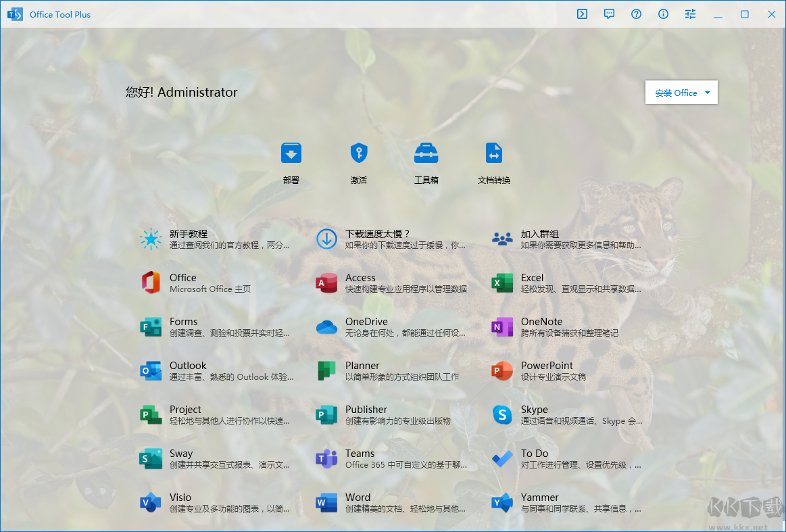Viewport: 786px width, 532px height.
Task: Open the settings sliders icon
Action: (690, 14)
